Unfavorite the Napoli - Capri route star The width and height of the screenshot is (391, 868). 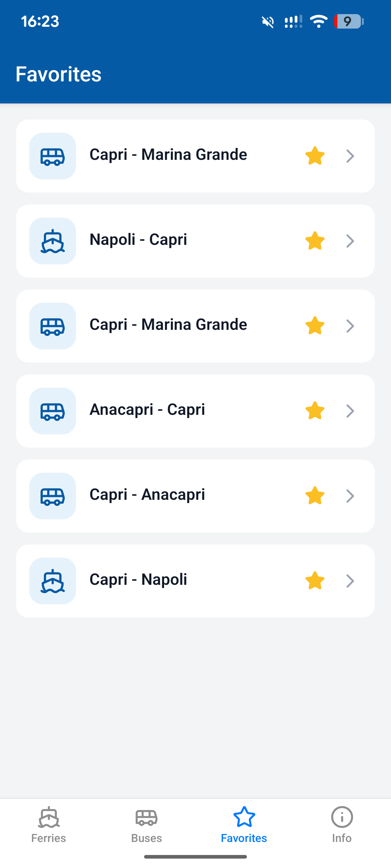click(315, 241)
